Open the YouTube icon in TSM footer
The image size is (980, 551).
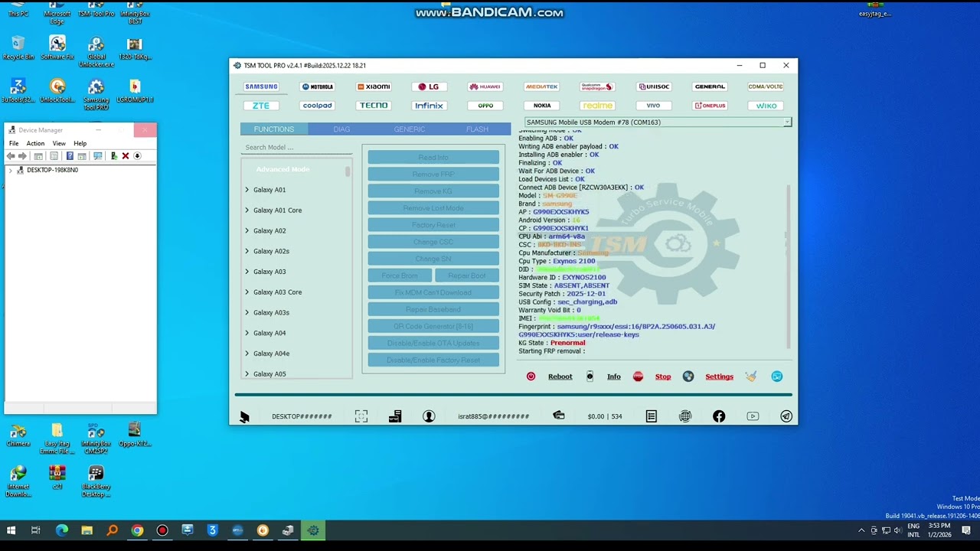click(753, 416)
